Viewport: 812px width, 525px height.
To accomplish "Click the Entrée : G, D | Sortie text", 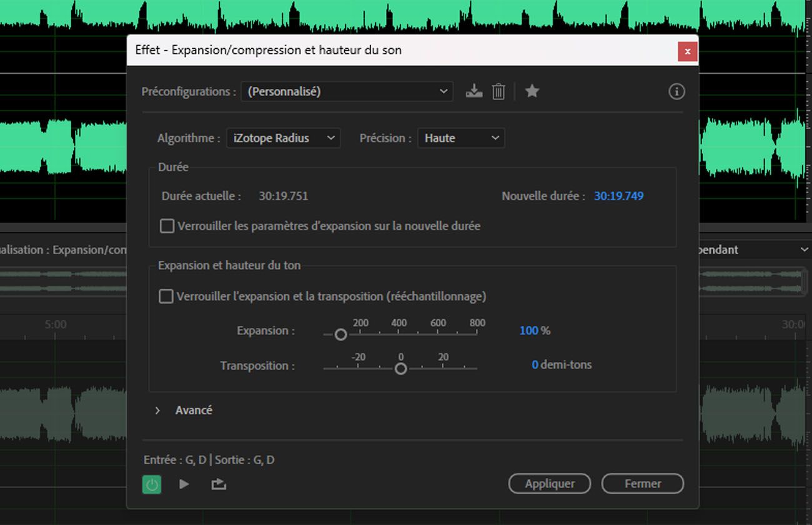I will click(209, 460).
